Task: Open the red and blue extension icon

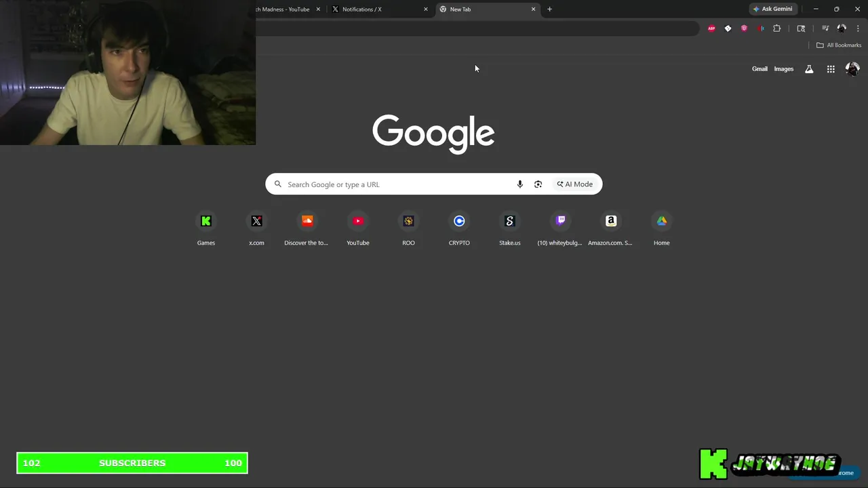Action: [x=761, y=28]
